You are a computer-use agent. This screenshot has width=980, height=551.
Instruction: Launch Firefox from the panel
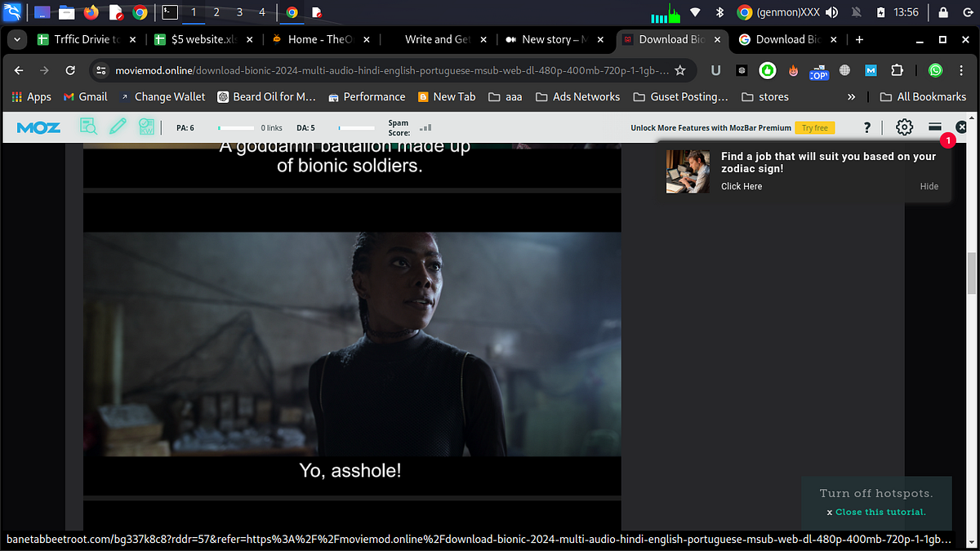90,12
